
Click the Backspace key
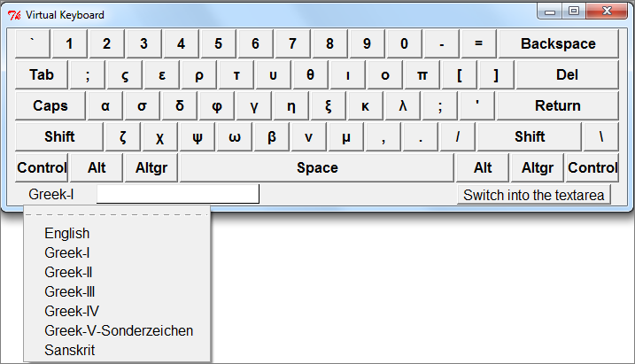(x=559, y=43)
